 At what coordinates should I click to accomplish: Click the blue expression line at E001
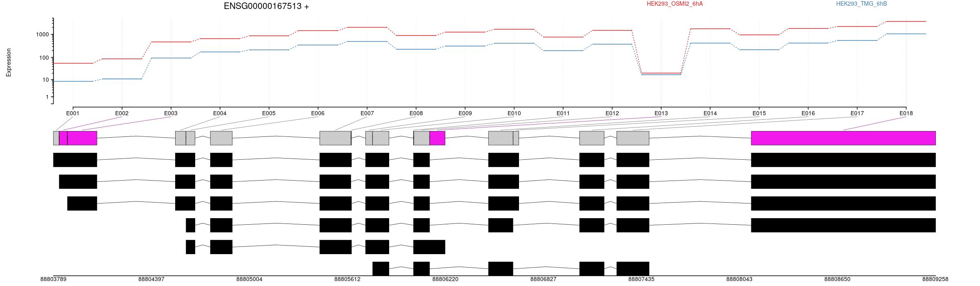coord(73,81)
